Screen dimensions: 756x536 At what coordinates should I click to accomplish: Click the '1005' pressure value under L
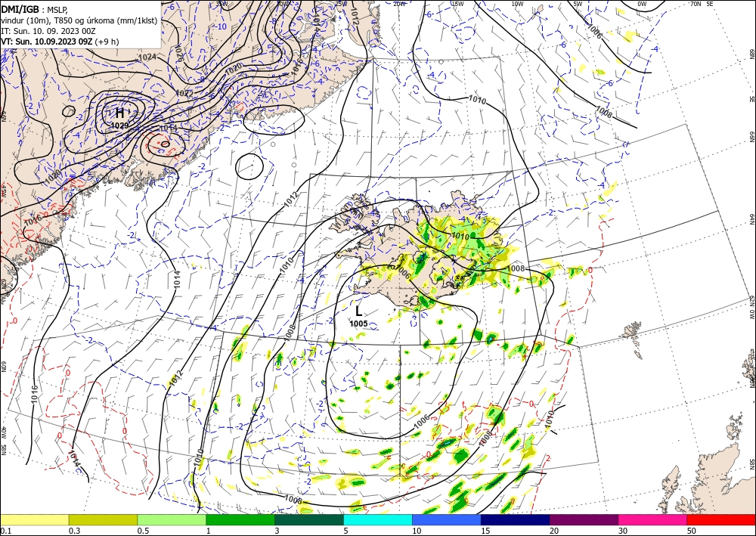(x=358, y=324)
